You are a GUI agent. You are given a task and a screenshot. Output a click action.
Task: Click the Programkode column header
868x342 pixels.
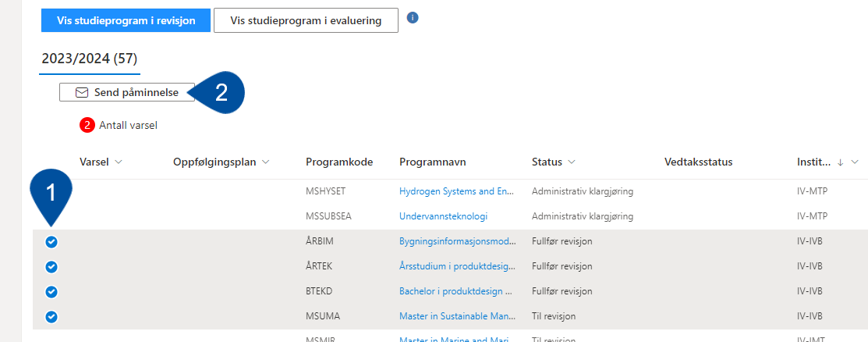[x=338, y=162]
